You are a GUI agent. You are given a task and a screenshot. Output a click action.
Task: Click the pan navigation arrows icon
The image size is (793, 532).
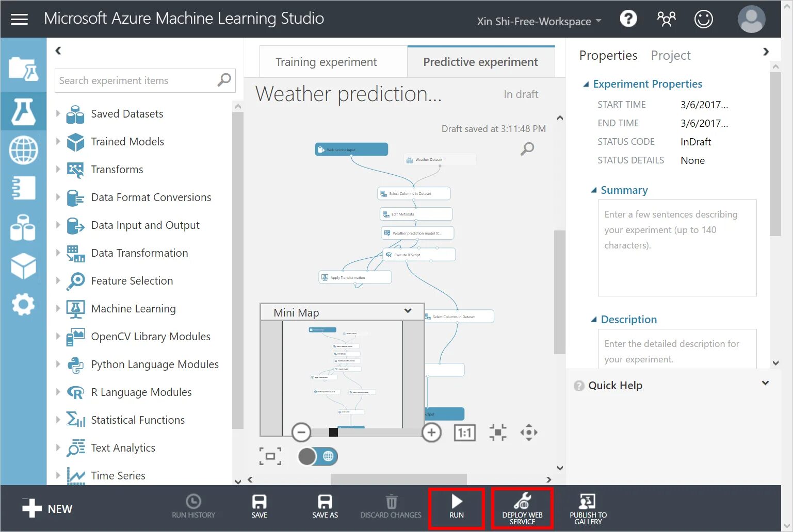(529, 433)
